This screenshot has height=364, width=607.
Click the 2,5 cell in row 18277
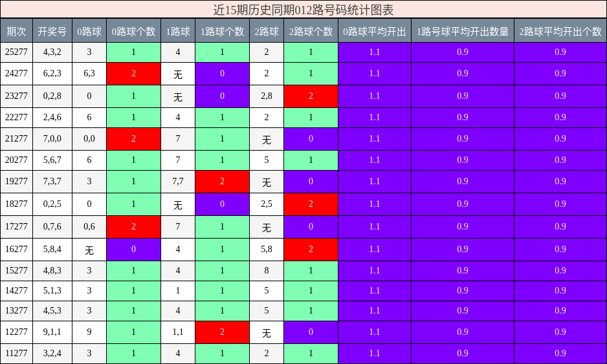[267, 204]
